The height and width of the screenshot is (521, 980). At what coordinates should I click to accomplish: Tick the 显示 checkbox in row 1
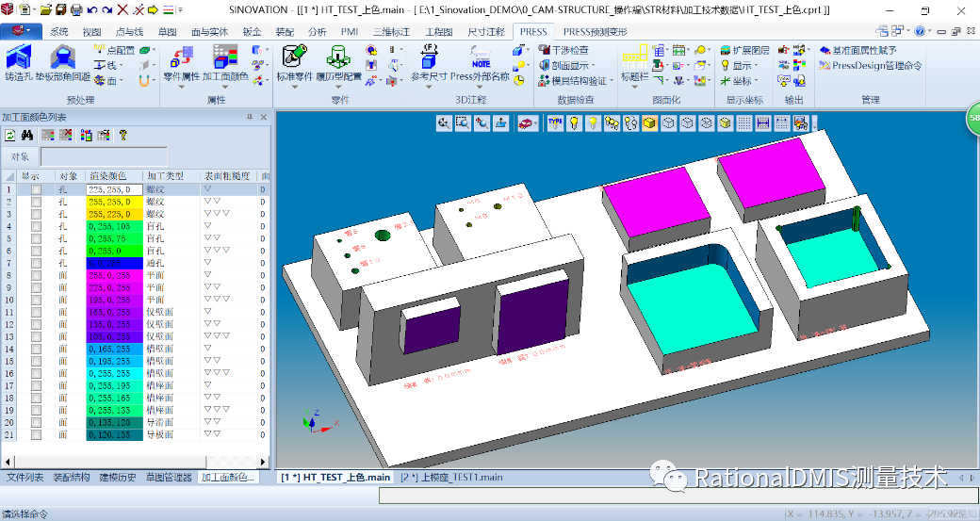tap(36, 189)
